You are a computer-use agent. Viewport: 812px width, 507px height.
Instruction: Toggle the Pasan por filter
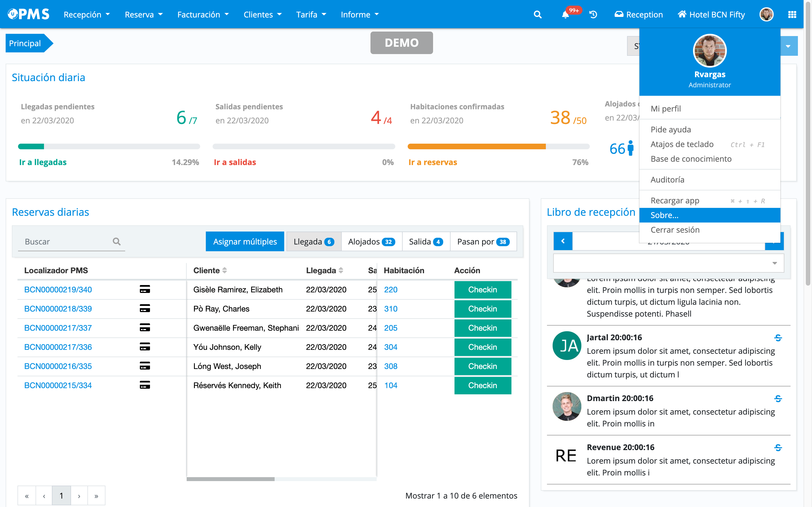[483, 241]
